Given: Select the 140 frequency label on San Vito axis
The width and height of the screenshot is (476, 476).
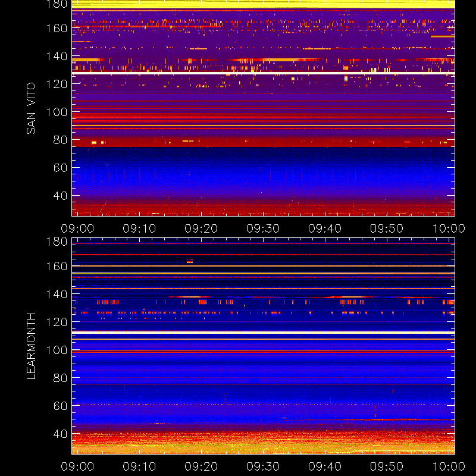Looking at the screenshot, I should (57, 56).
